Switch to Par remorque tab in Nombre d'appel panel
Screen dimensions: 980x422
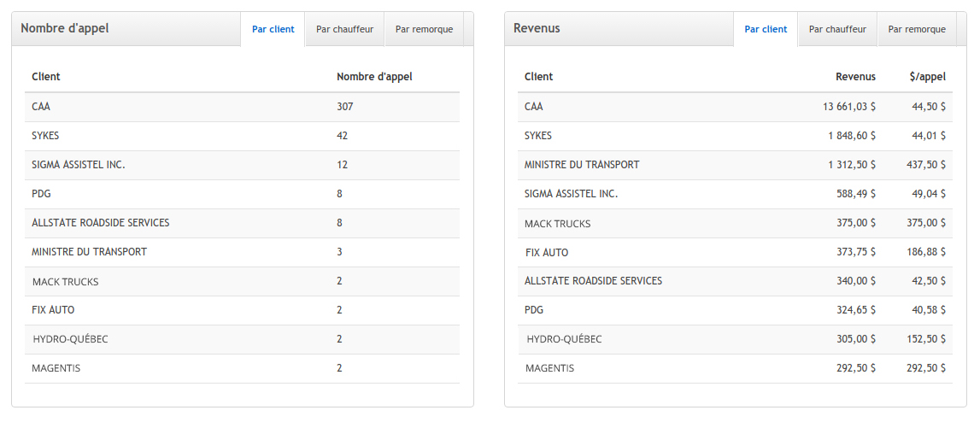click(424, 29)
